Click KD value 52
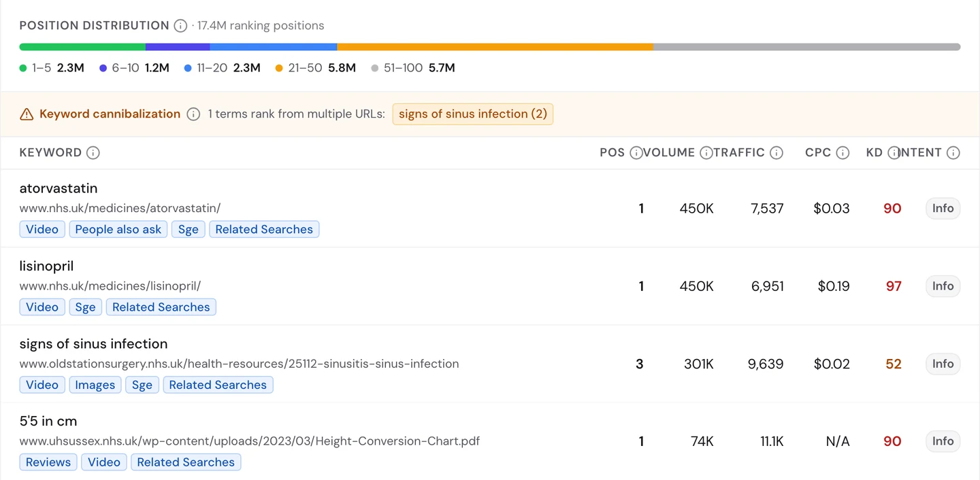980x480 pixels. 894,364
